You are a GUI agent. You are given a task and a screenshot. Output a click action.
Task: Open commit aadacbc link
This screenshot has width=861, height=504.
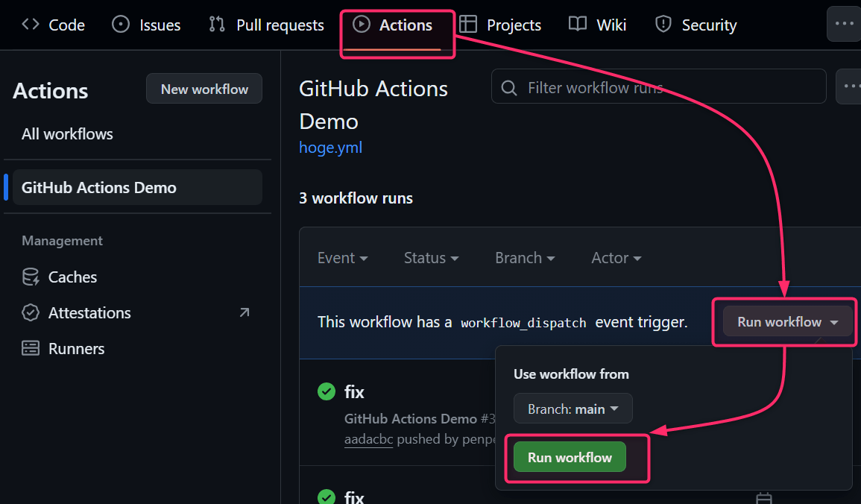click(x=368, y=439)
